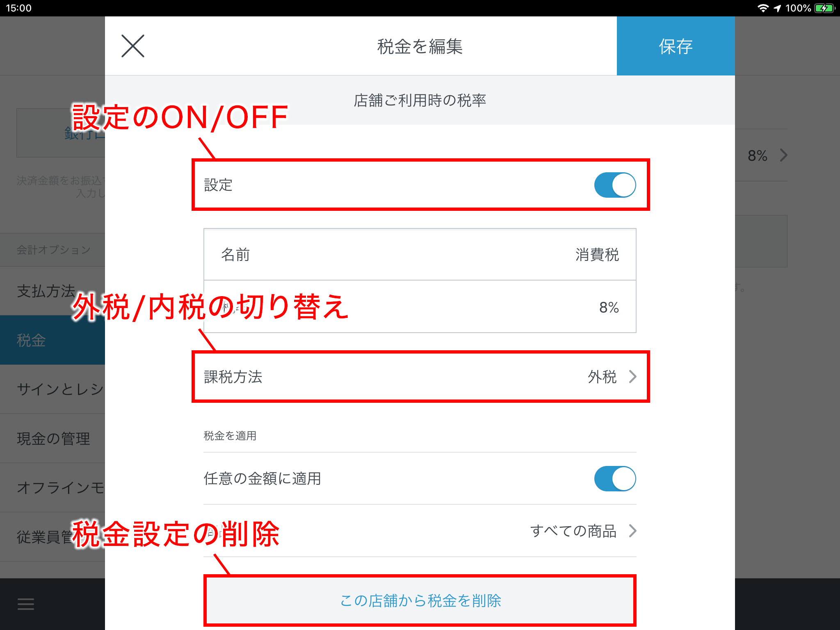Open the hamburger menu icon
The height and width of the screenshot is (630, 840).
pos(26,604)
